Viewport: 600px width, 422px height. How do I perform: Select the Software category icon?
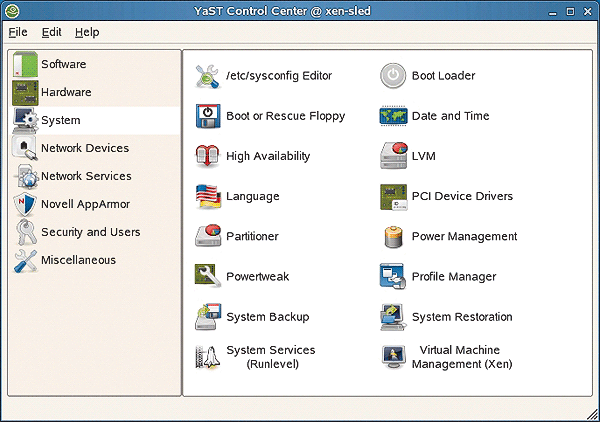click(x=25, y=64)
